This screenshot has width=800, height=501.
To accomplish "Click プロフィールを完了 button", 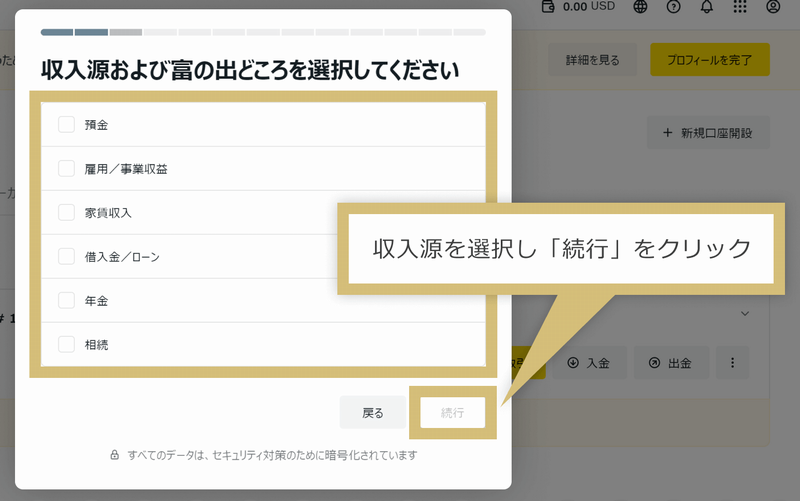I will [x=709, y=60].
